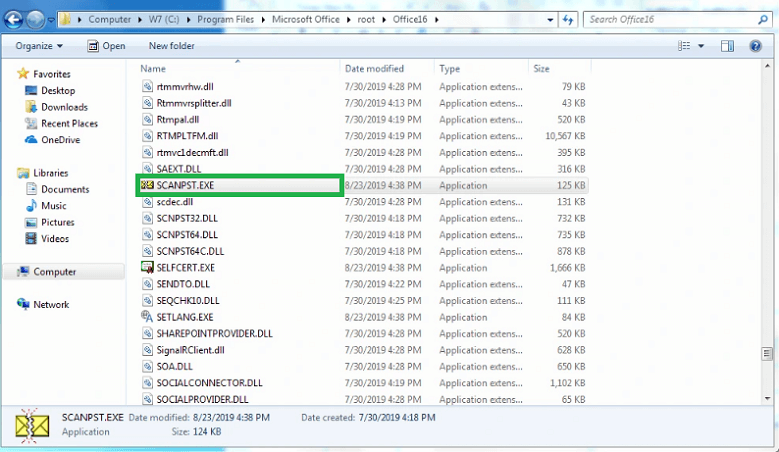Click the RTMPLTFM.dll file icon
The width and height of the screenshot is (779, 452).
(x=147, y=136)
